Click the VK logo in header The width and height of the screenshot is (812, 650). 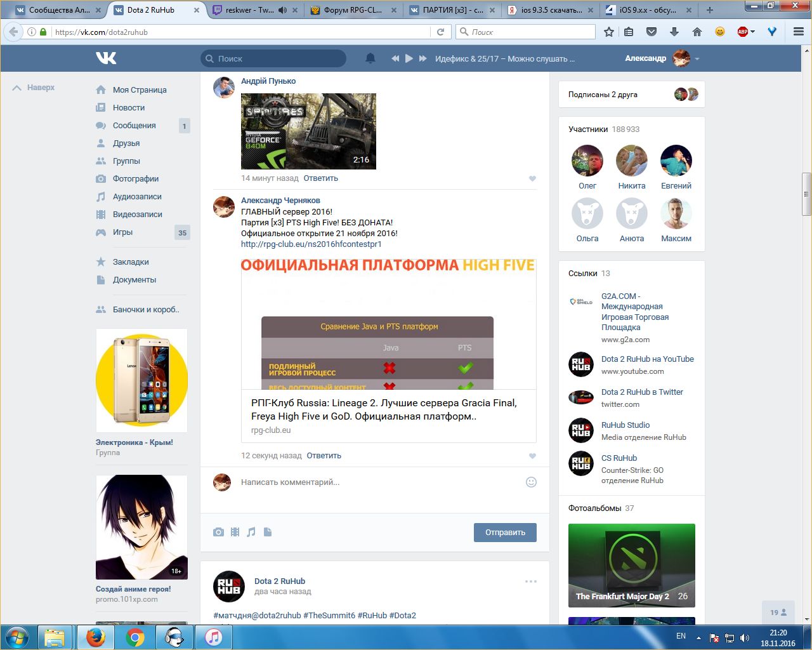click(106, 58)
